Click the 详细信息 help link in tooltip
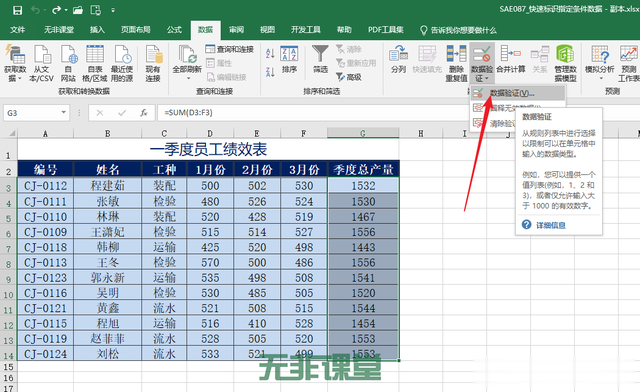This screenshot has width=640, height=392. click(x=550, y=225)
